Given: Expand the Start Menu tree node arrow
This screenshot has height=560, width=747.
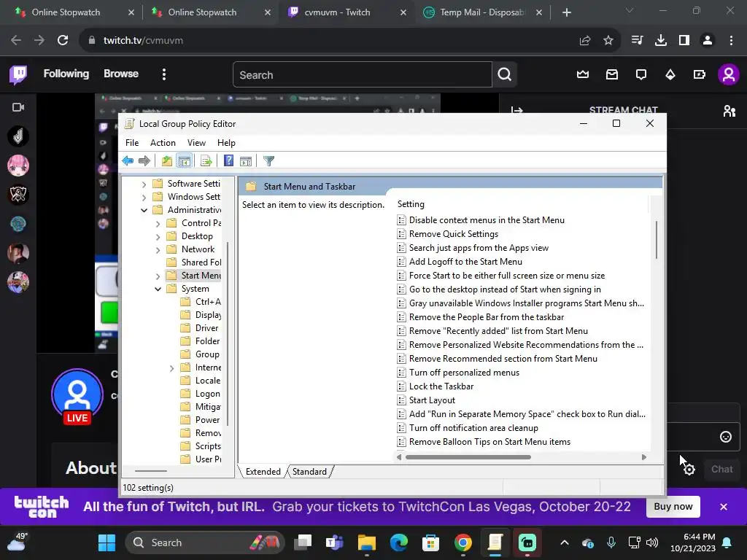Looking at the screenshot, I should [x=158, y=276].
